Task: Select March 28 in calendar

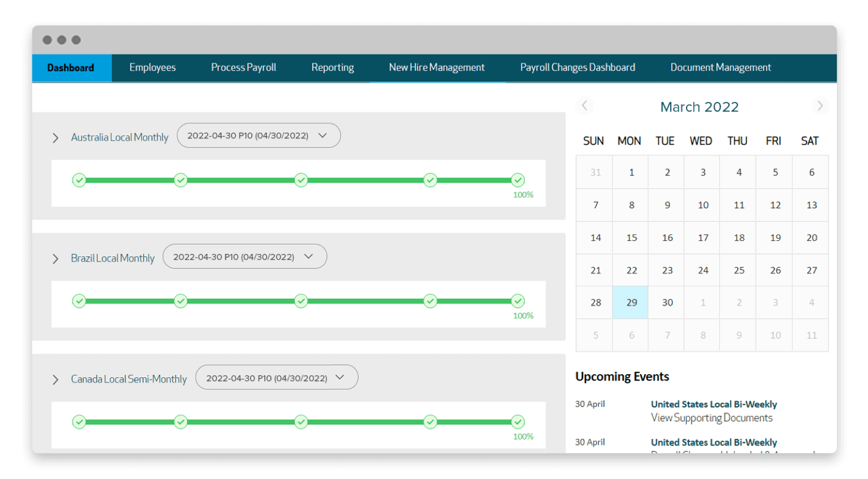Action: click(595, 302)
